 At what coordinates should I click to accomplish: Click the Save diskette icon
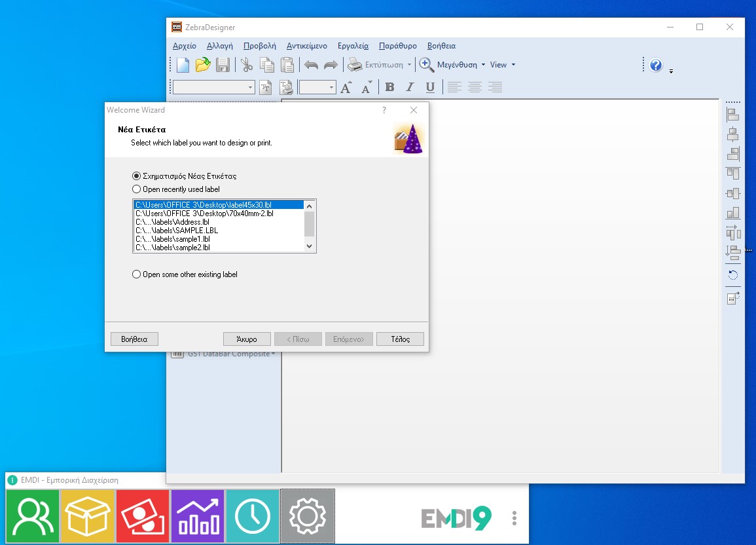pos(223,65)
